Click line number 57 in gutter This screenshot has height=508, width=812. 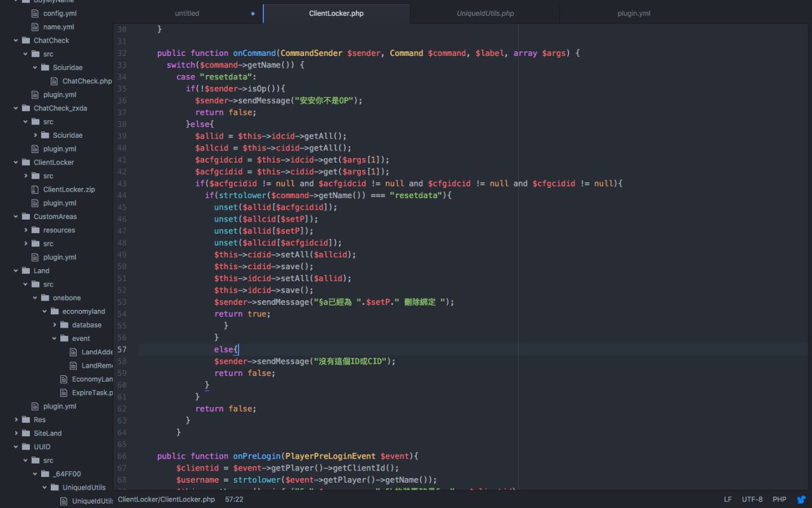[x=122, y=349]
